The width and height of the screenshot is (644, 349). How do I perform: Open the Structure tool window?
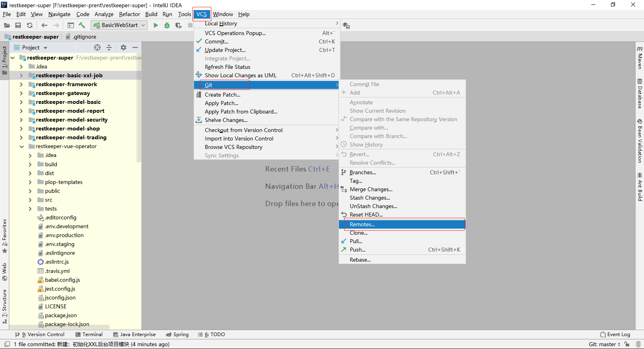tap(4, 306)
